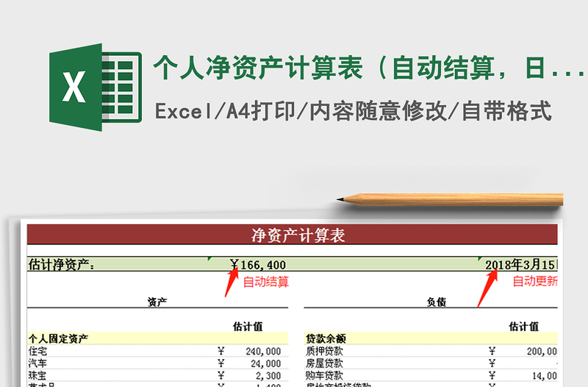The image size is (588, 387).
Task: Click the 购车贷款 row label
Action: tap(324, 375)
